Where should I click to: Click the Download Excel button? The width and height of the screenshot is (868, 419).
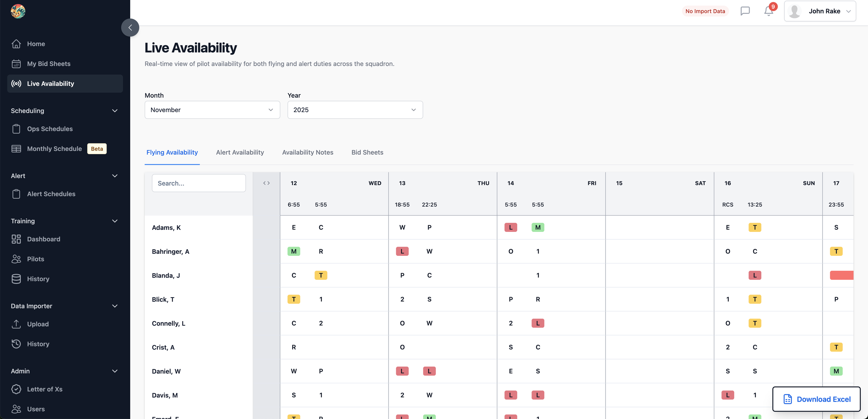coord(816,399)
